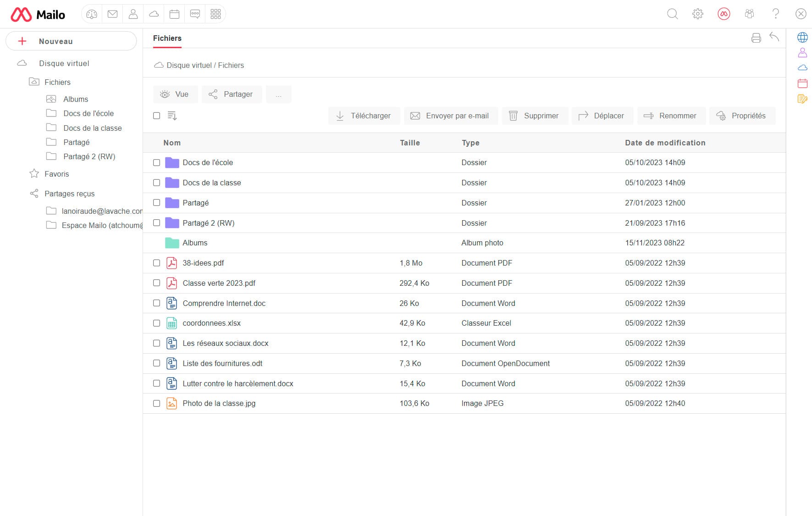Viewport: 812px width, 516px height.
Task: Open the Mail icon in the top toolbar
Action: tap(112, 14)
